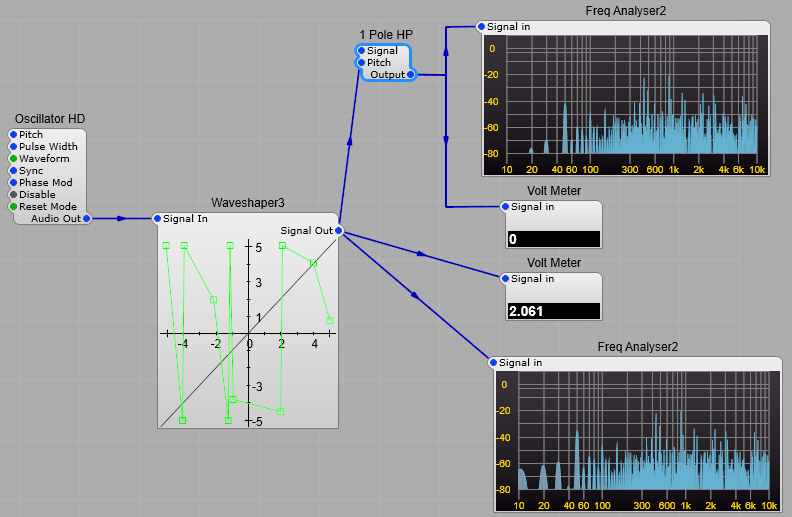The image size is (792, 517).
Task: Click the Signal pin on 1 Pole HP
Action: click(361, 51)
